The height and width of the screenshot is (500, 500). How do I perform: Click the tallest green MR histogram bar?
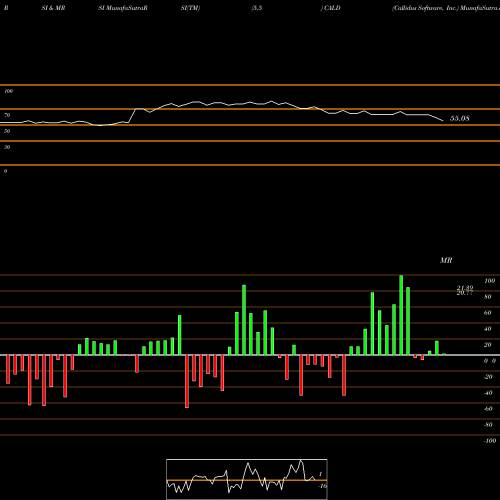coord(401,315)
